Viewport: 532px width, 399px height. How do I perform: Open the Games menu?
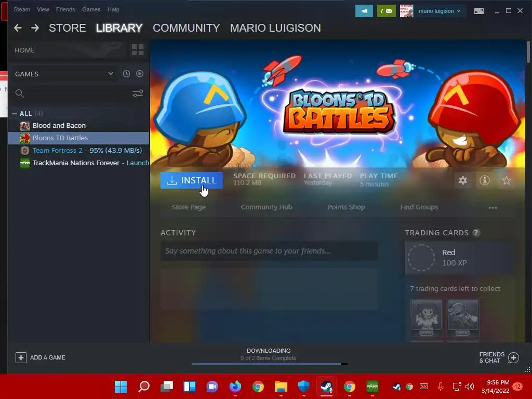click(x=91, y=9)
